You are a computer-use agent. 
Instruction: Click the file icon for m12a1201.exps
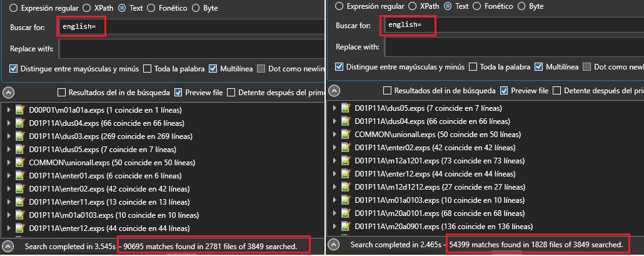345,161
